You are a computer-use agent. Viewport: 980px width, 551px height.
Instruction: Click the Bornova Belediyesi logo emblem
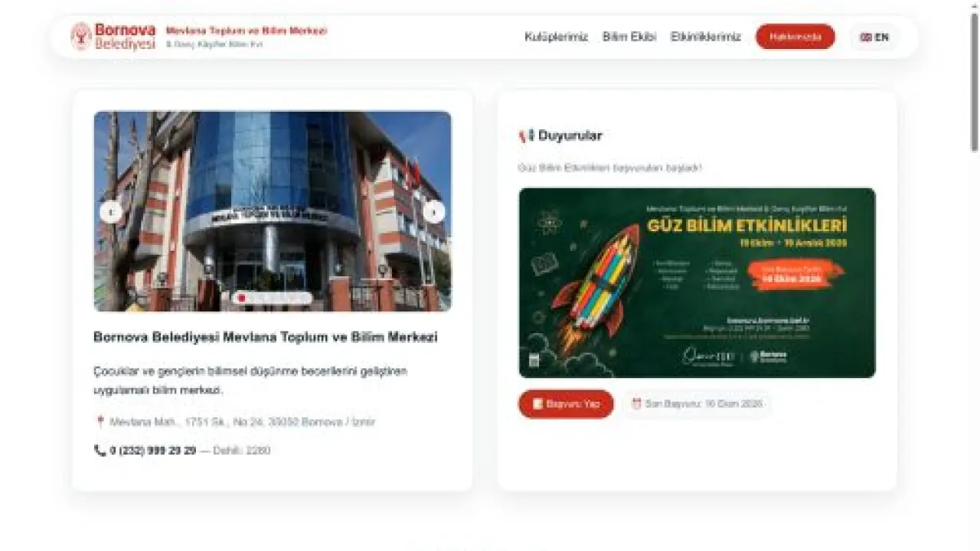81,36
